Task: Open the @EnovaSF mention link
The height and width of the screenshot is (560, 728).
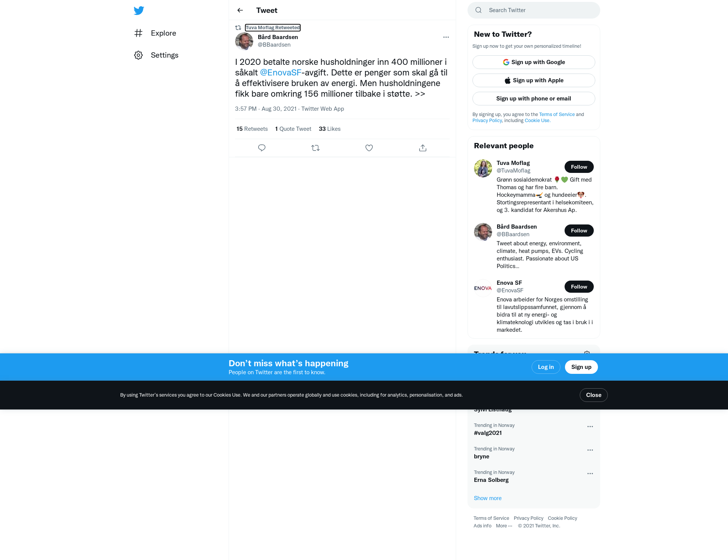Action: click(281, 72)
